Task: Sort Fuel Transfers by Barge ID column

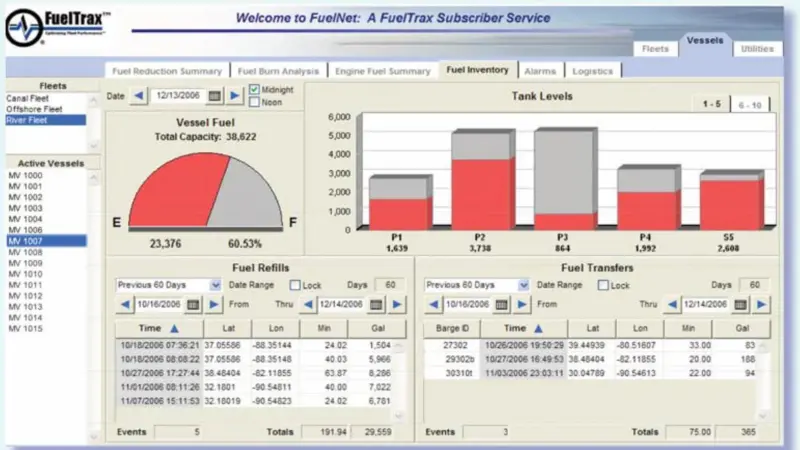Action: tap(452, 329)
